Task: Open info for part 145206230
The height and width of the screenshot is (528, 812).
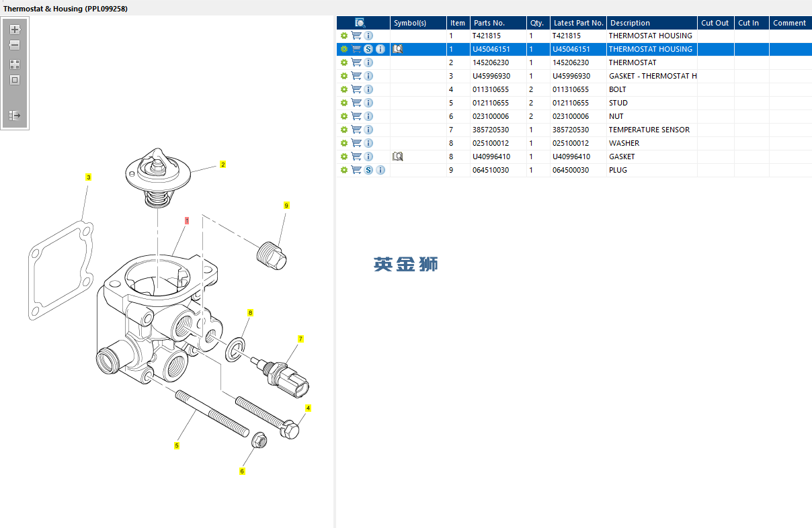Action: (x=368, y=62)
